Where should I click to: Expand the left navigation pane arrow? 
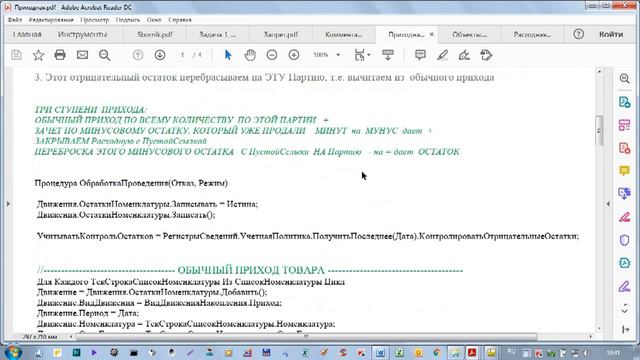[x=8, y=203]
